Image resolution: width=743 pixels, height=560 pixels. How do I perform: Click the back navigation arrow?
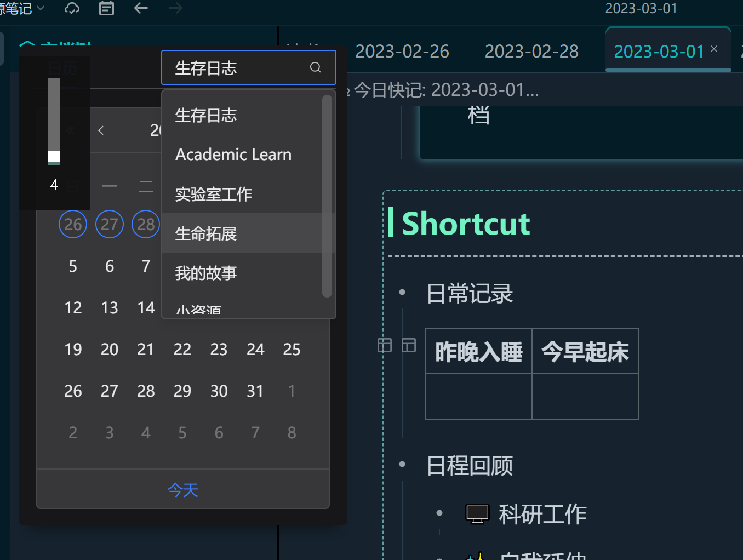[x=141, y=8]
